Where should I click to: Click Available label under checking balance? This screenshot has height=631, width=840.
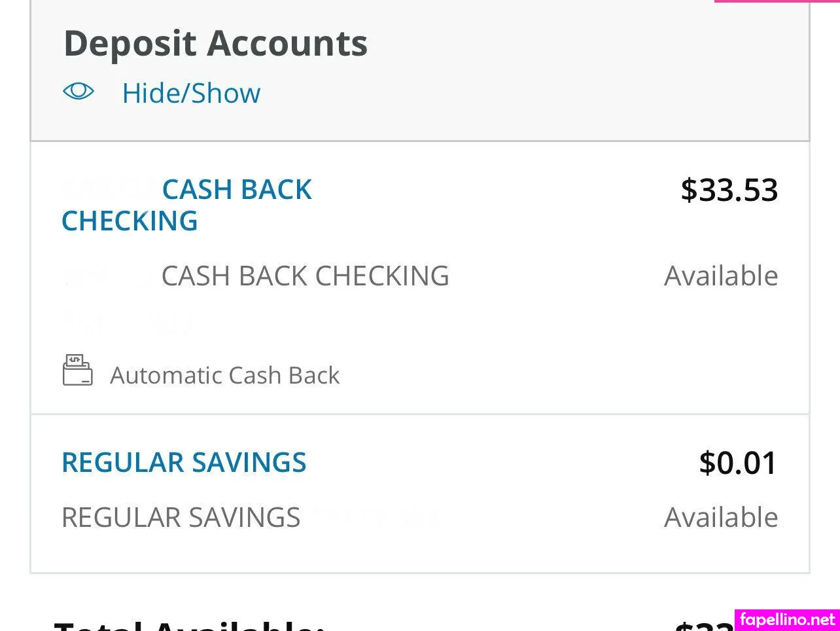[x=721, y=276]
